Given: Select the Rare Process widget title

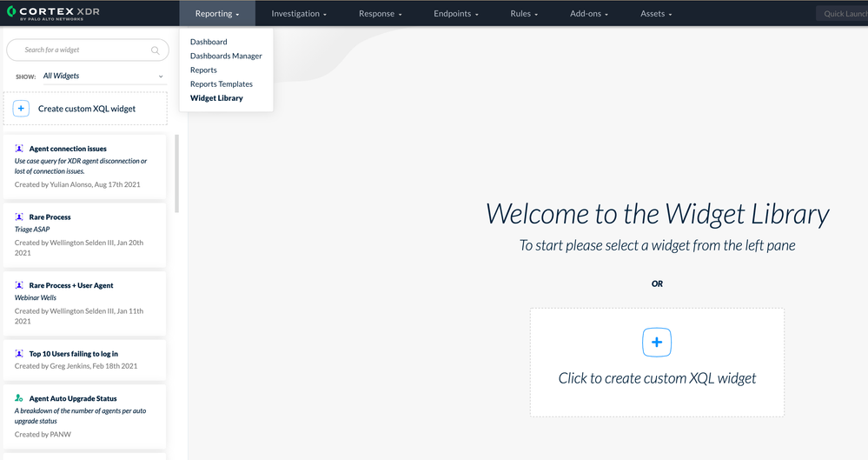Looking at the screenshot, I should (50, 217).
